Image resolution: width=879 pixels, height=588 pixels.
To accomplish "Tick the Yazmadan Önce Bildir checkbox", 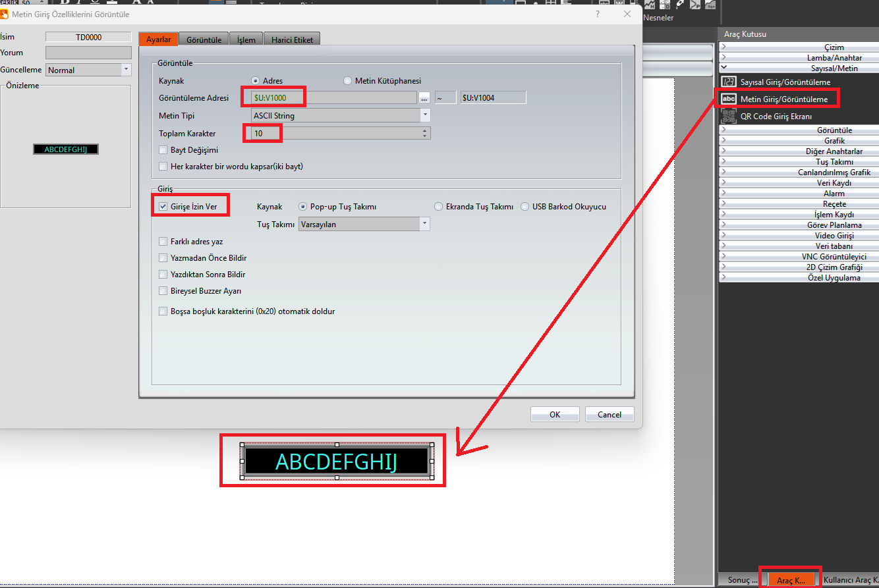I will point(163,258).
